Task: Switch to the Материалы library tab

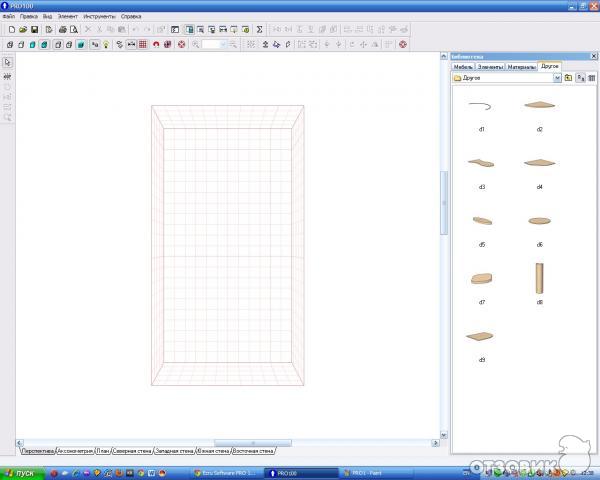Action: [x=521, y=66]
